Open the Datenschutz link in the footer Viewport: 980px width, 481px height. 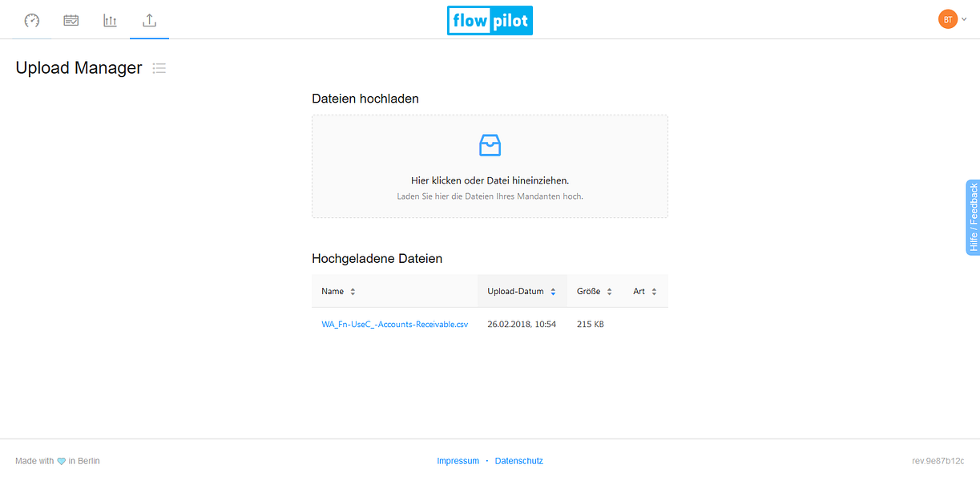[519, 461]
